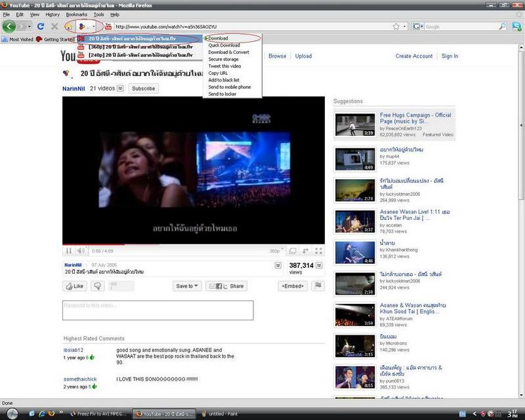This screenshot has height=420, width=525.
Task: Select Download & Convert option
Action: (228, 52)
